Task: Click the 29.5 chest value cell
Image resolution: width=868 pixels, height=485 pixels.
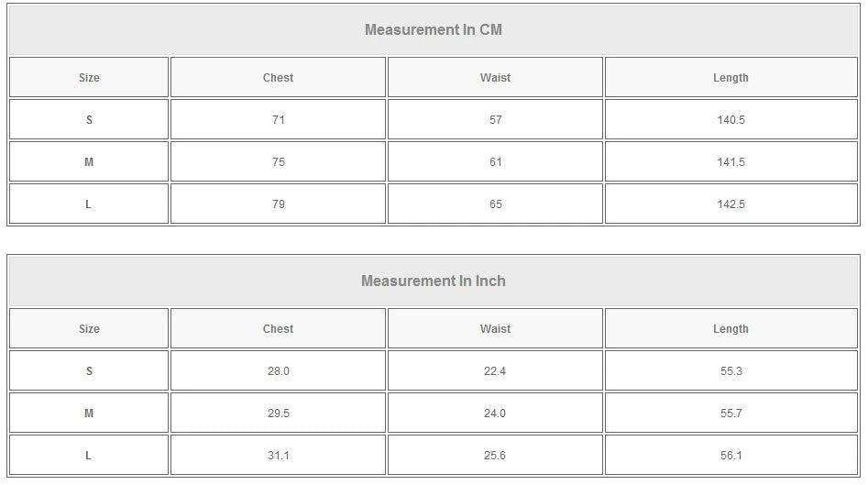Action: (x=278, y=413)
